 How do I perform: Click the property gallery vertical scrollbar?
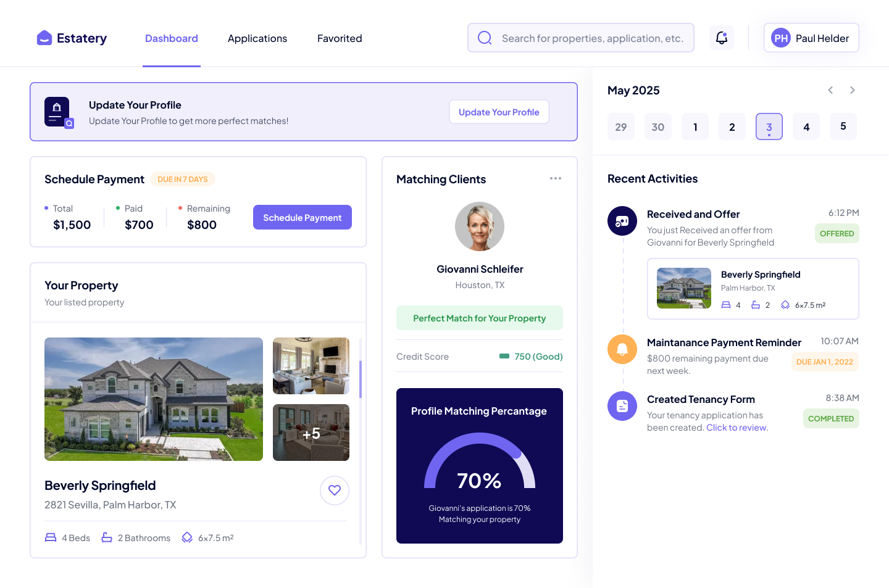pyautogui.click(x=361, y=379)
